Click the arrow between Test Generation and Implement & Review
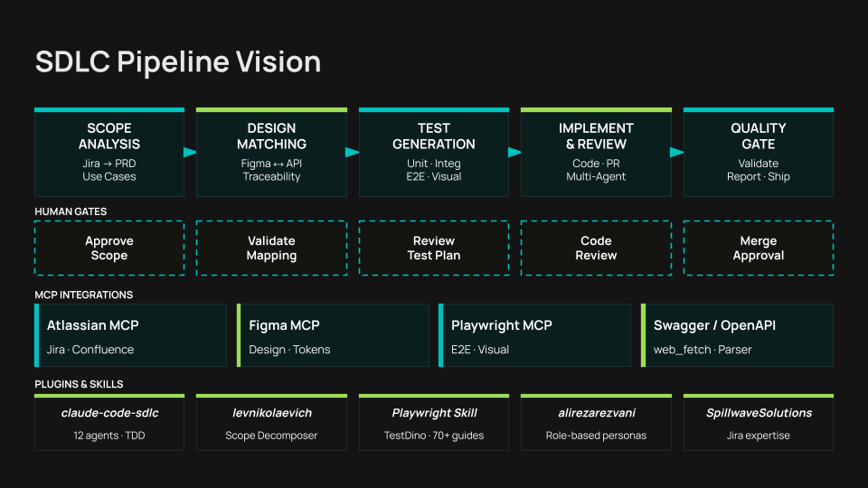Viewport: 868px width, 488px height. (514, 152)
